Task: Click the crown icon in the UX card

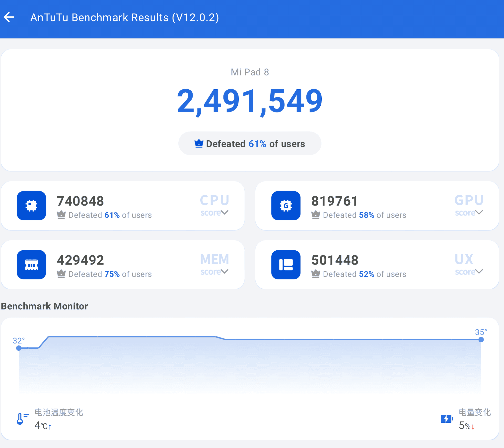Action: 316,274
